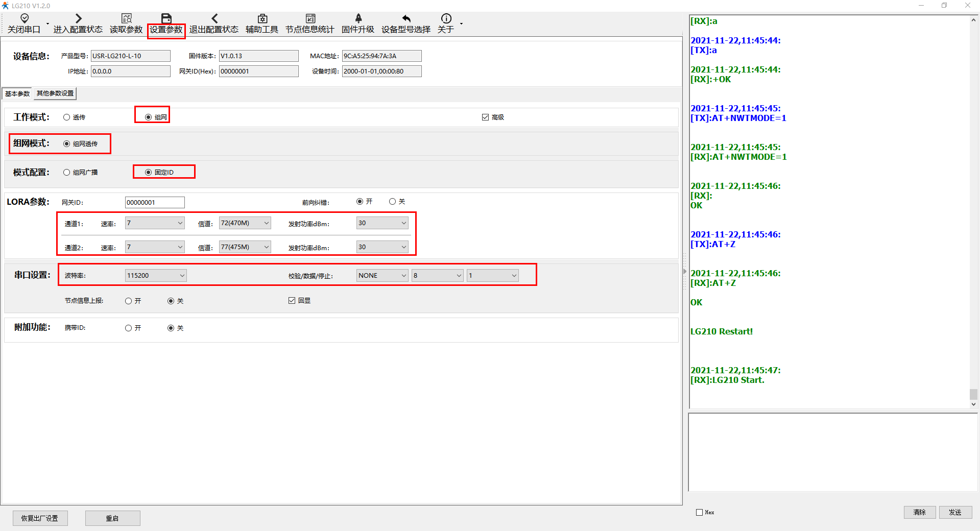Click the 进入配置状态 toolbar icon
The width and height of the screenshot is (980, 531).
click(x=78, y=19)
